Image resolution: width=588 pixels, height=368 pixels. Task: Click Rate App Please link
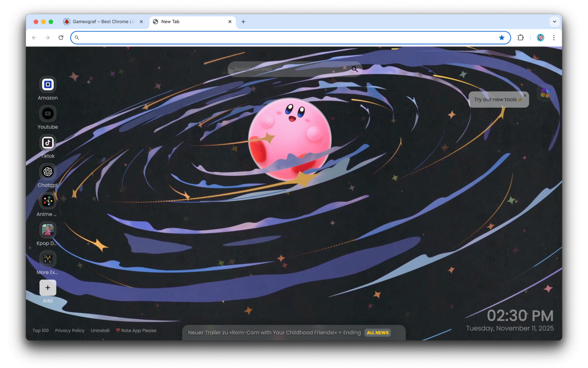[136, 330]
